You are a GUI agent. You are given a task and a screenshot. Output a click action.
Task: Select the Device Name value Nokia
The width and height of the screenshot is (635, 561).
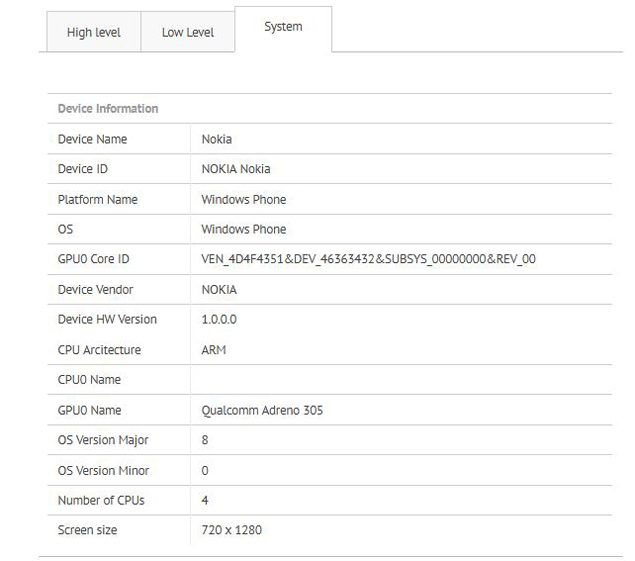click(217, 139)
